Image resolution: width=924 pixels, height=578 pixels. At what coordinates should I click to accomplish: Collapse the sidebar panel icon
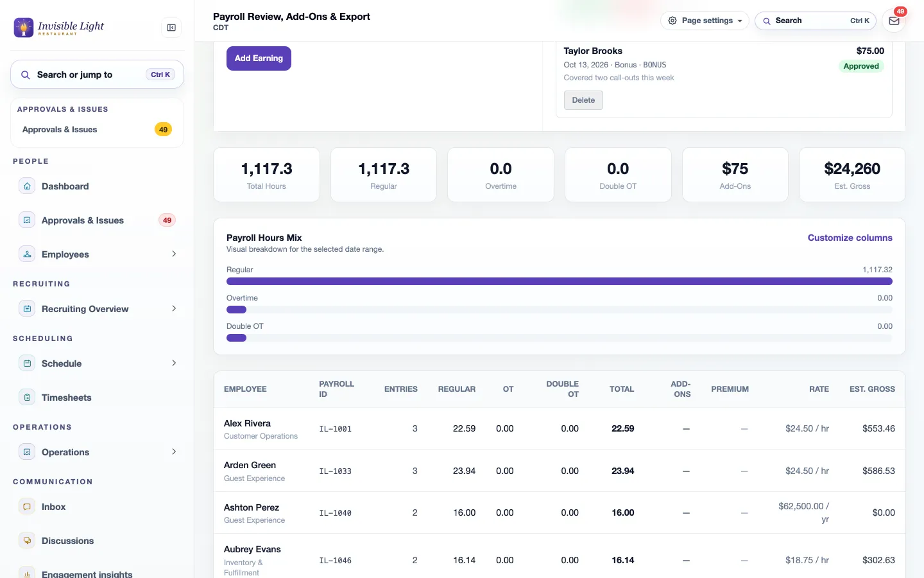pos(171,28)
